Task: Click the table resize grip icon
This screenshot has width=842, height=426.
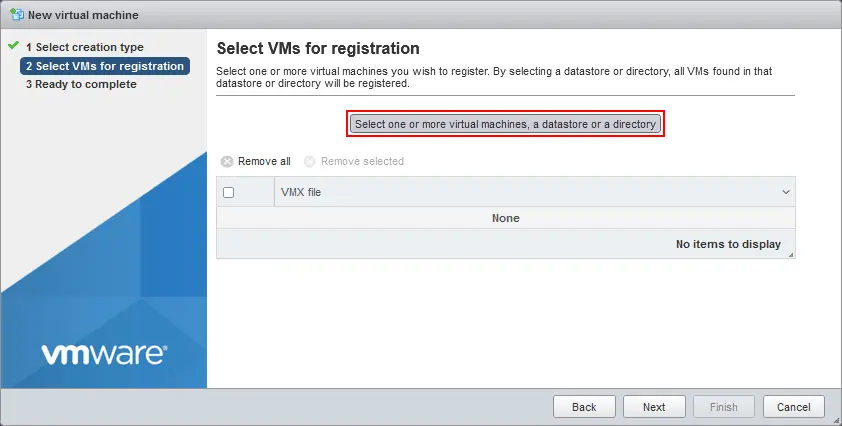Action: point(790,255)
